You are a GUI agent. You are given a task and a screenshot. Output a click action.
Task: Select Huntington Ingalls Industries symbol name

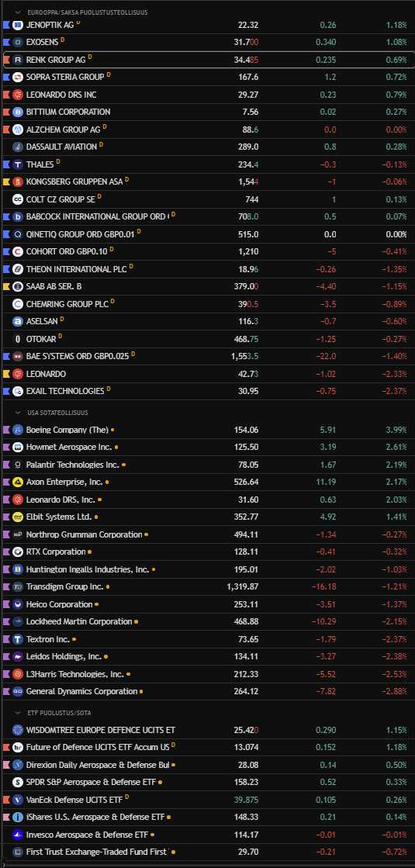click(x=88, y=569)
